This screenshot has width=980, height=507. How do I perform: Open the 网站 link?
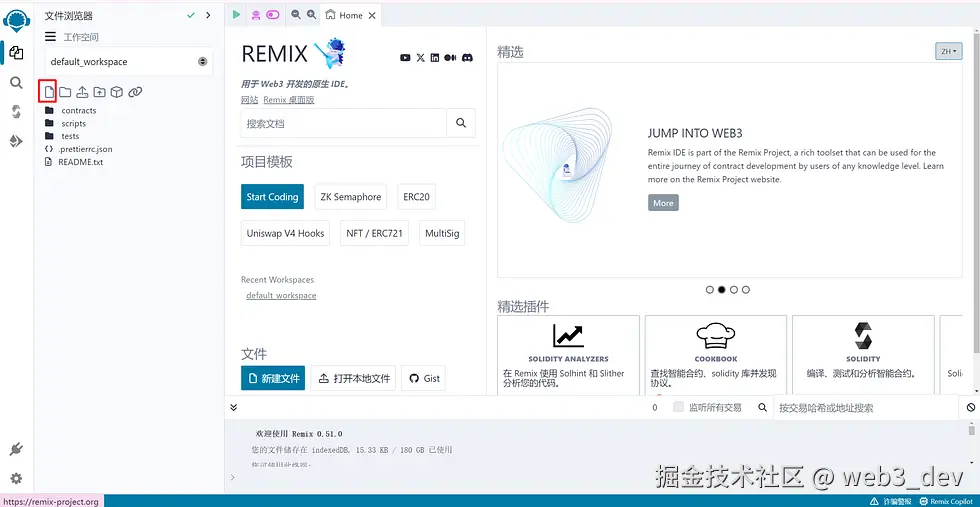click(249, 100)
